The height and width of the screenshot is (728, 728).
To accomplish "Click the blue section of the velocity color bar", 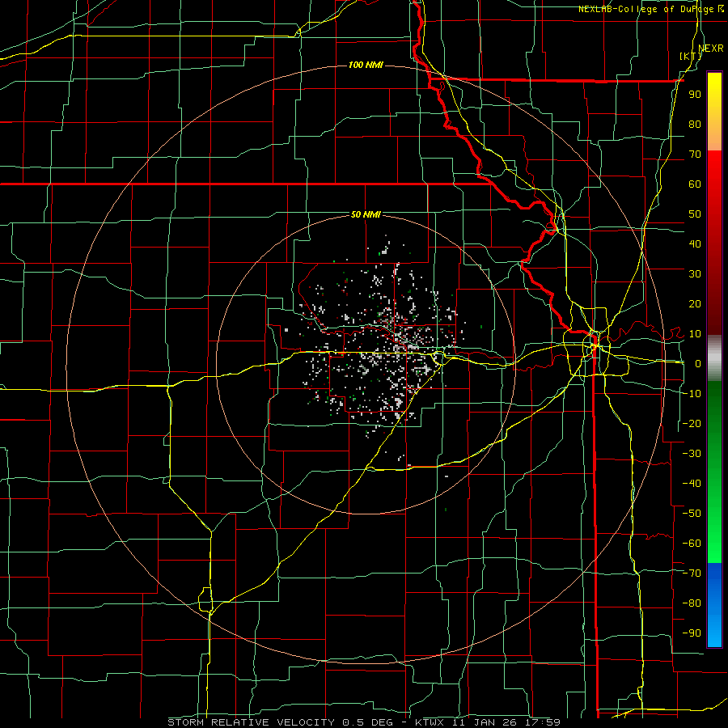I will click(714, 605).
